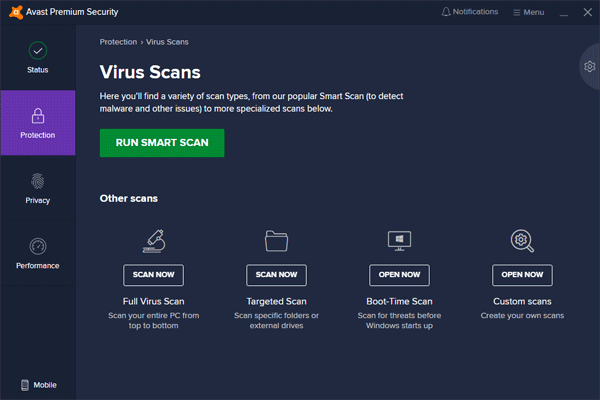Open the Privacy fingerprint icon
Viewport: 600px width, 400px height.
click(38, 181)
